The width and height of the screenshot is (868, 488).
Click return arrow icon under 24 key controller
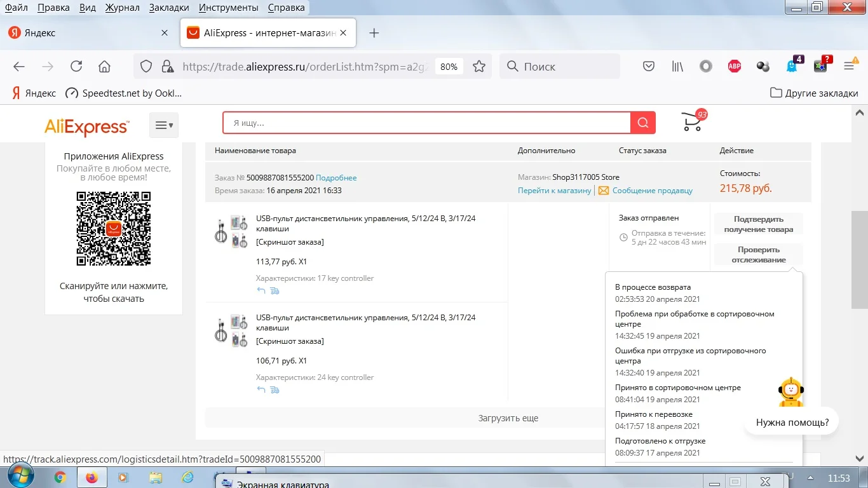261,390
